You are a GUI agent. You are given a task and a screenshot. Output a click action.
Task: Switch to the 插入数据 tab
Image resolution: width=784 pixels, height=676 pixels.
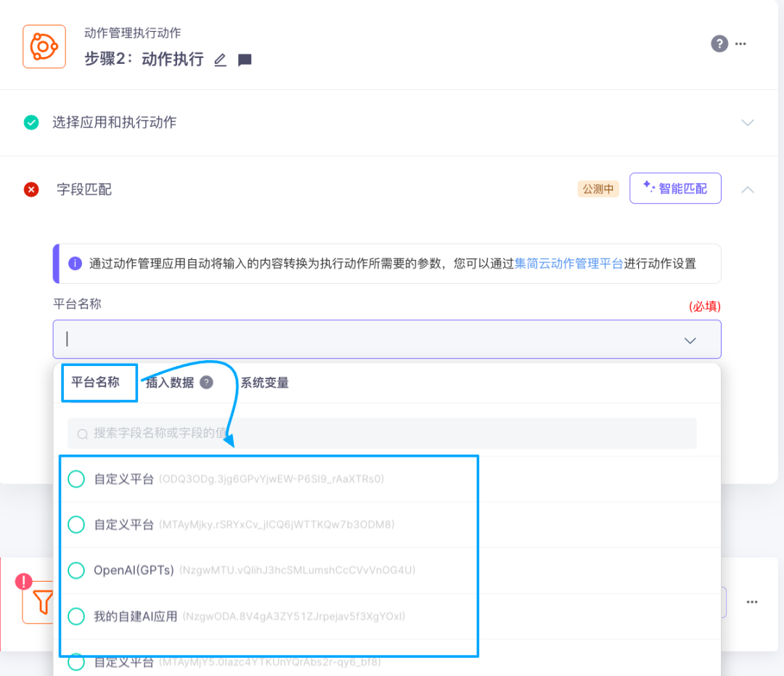coord(170,383)
